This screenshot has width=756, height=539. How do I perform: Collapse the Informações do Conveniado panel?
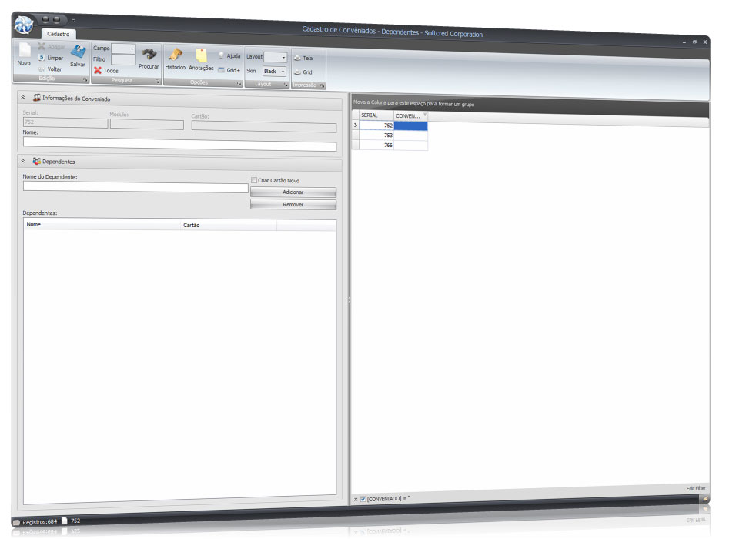click(x=23, y=99)
